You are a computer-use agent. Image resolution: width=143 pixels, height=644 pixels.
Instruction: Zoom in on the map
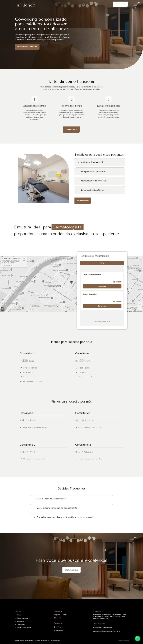pos(140,304)
